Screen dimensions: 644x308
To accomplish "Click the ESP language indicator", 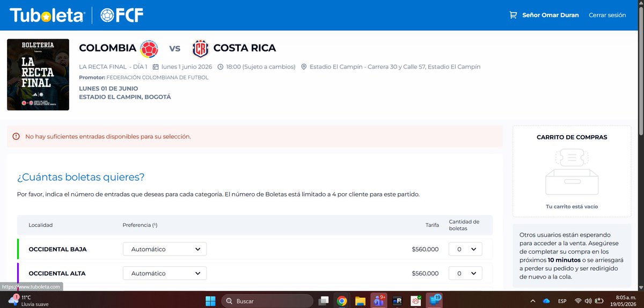I will pyautogui.click(x=563, y=301).
